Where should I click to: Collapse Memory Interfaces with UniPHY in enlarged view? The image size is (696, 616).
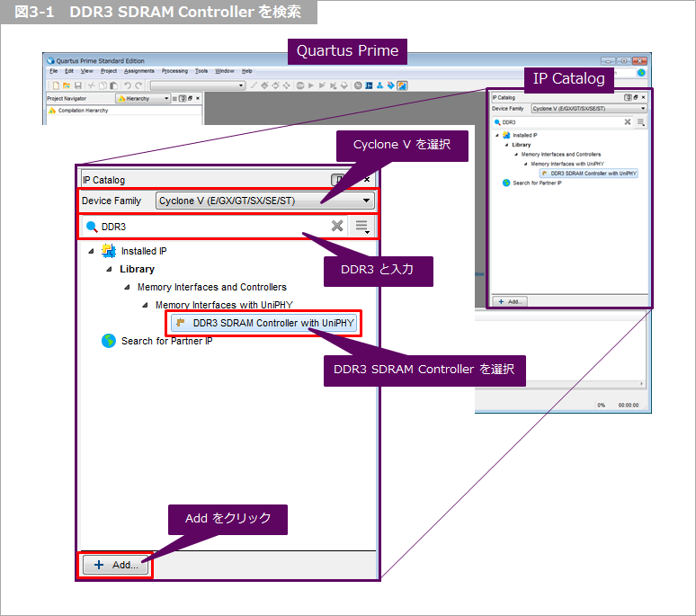[x=145, y=305]
